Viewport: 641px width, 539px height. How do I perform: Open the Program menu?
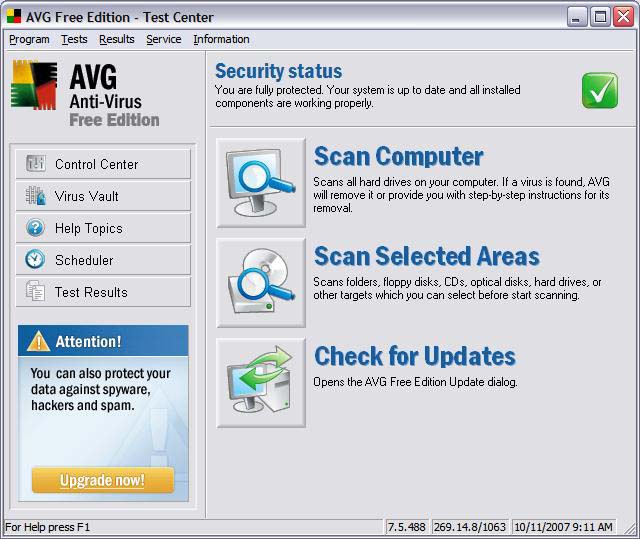(29, 39)
